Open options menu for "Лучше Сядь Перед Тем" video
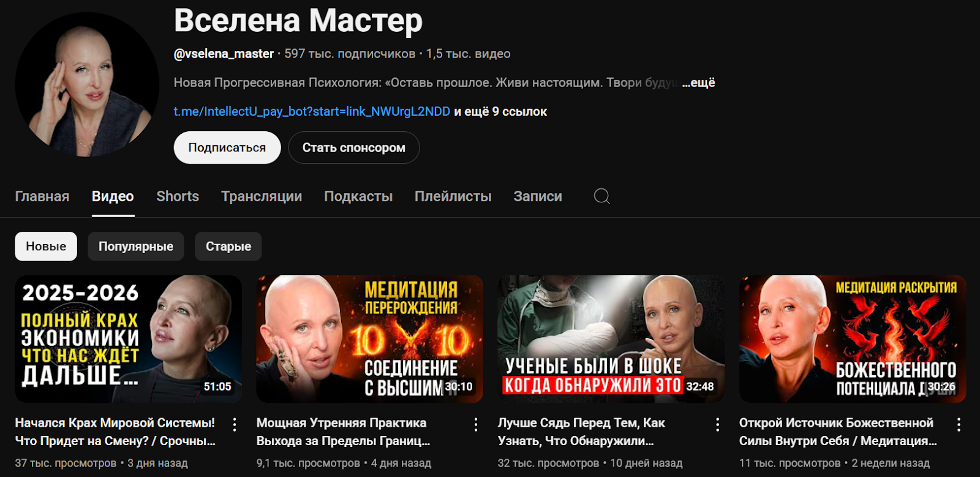Image resolution: width=980 pixels, height=477 pixels. pos(717,424)
